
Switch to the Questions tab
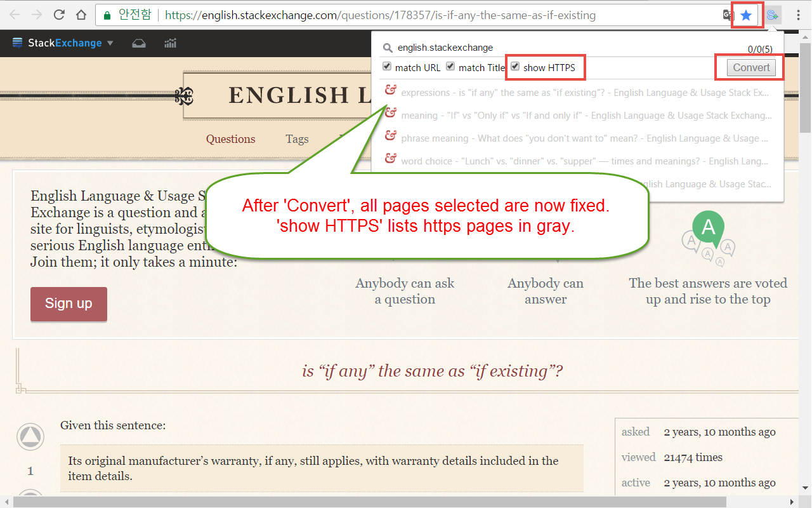point(230,139)
